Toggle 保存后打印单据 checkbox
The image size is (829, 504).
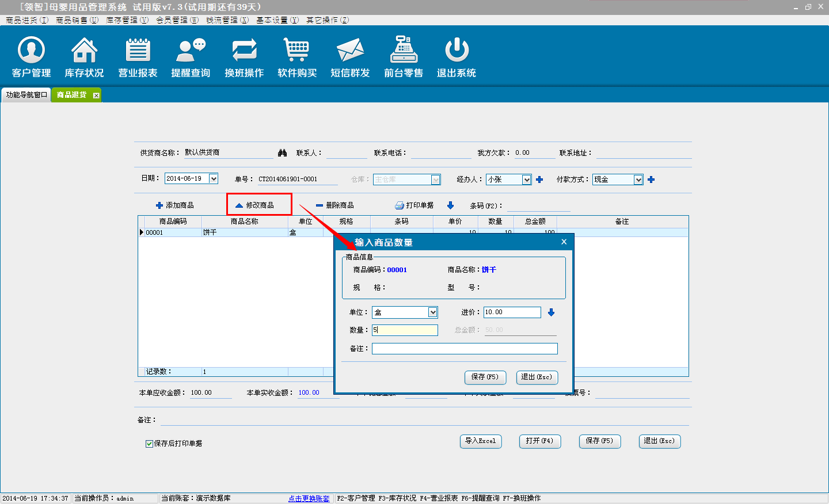point(149,444)
